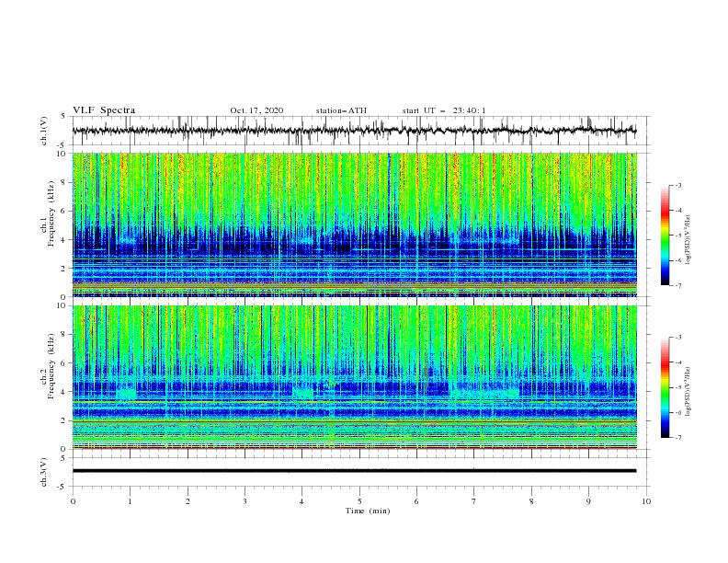Click the '-5' tick on the ch.2 color bar
Viewport: 728px width, 563px height.
pyautogui.click(x=677, y=387)
